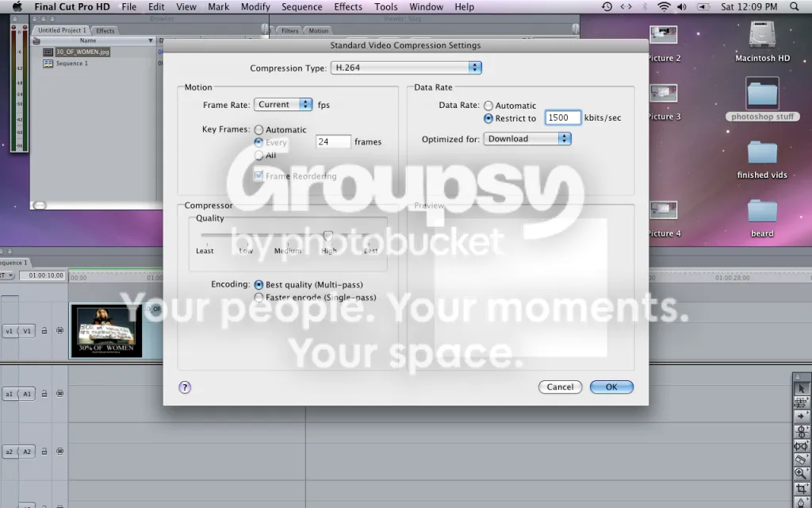This screenshot has height=508, width=812.
Task: Click the A1 track lock icon
Action: click(x=44, y=394)
